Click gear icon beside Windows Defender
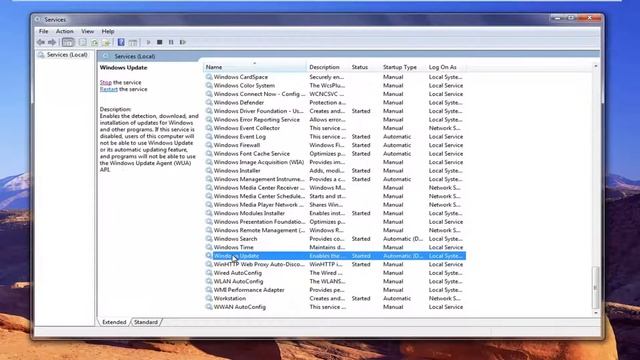 point(209,102)
